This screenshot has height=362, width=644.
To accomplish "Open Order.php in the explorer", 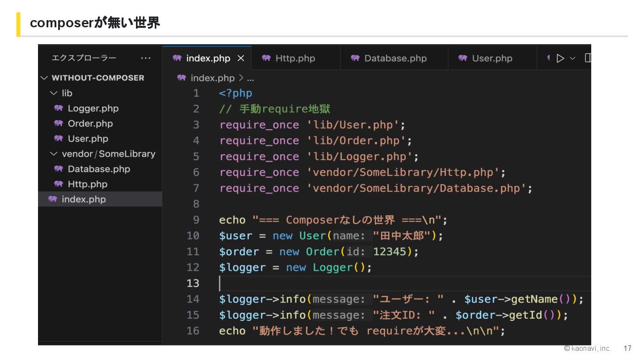I will click(90, 123).
